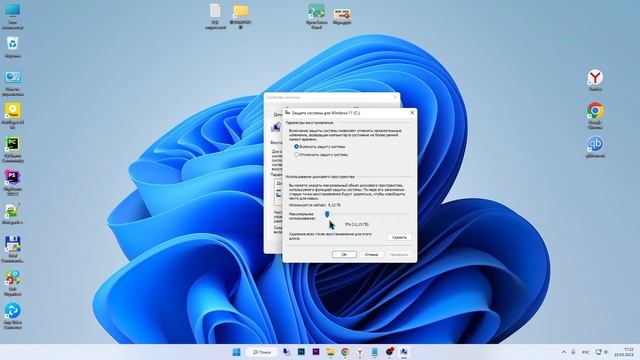Launch Notepad++ desktop icon
The image size is (640, 360).
(x=13, y=214)
